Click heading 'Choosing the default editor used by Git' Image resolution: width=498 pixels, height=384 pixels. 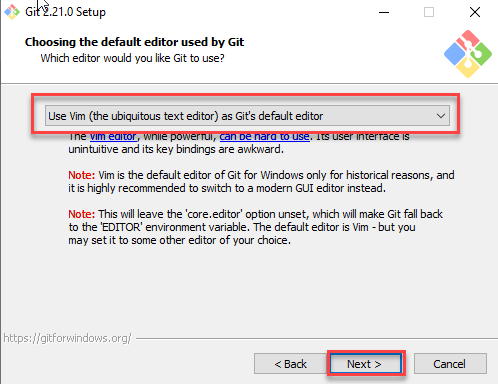pyautogui.click(x=134, y=42)
